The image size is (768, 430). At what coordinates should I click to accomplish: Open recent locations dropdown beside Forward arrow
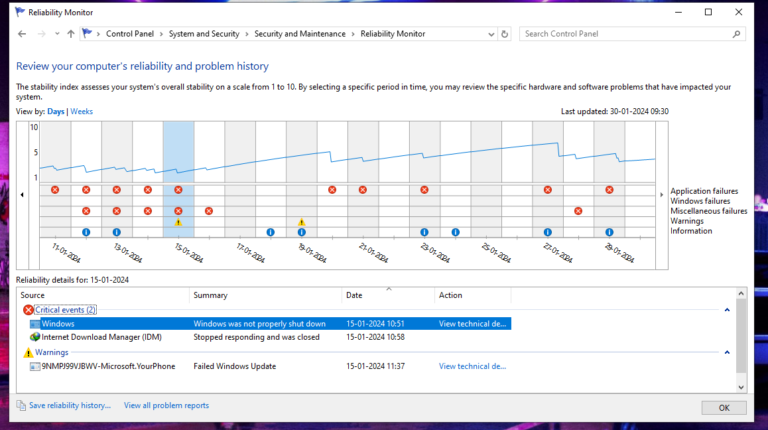click(57, 34)
